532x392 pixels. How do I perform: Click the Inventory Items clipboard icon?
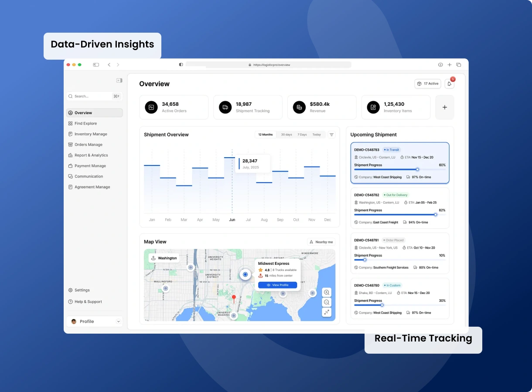pyautogui.click(x=373, y=107)
